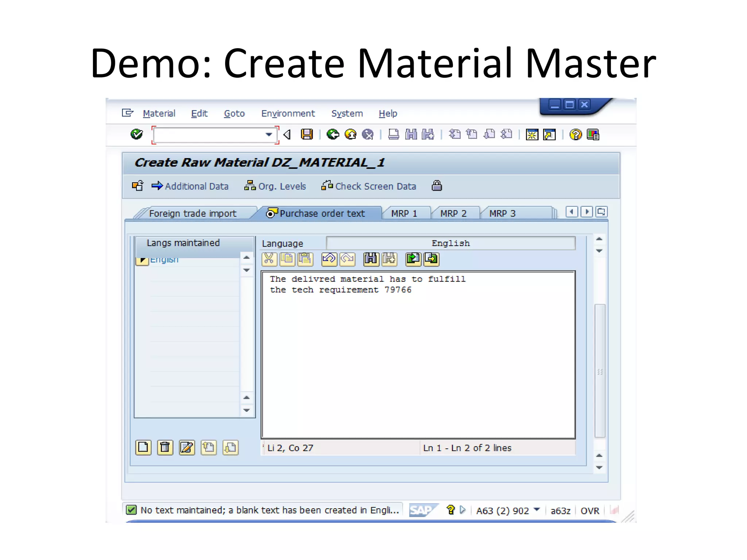
Task: Click the menu command icon left of Material
Action: click(x=128, y=113)
